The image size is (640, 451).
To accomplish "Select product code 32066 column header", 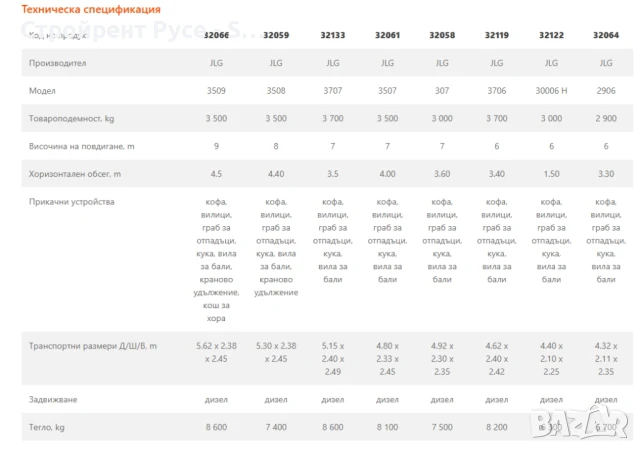I will click(x=216, y=35).
